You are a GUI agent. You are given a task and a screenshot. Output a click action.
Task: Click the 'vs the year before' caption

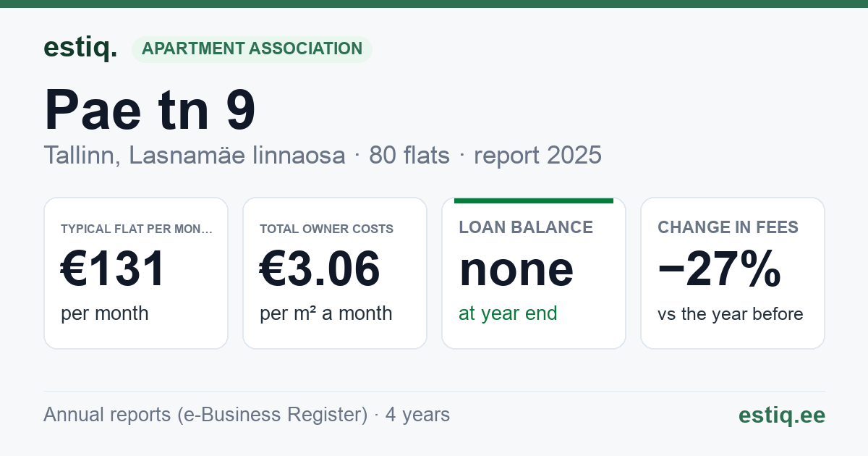point(730,313)
